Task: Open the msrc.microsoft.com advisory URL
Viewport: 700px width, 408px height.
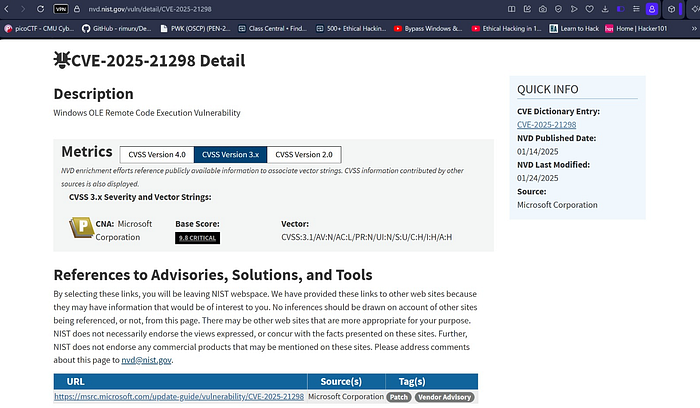Action: point(179,396)
